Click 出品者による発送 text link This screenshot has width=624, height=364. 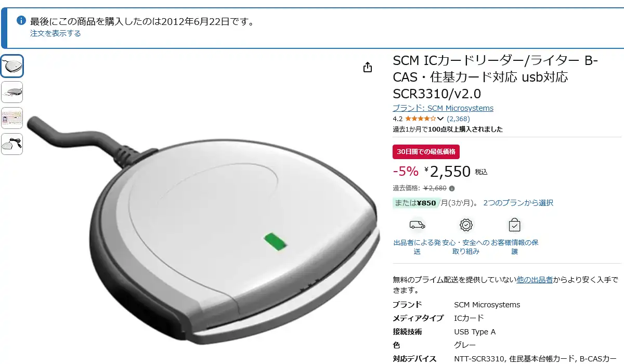click(417, 247)
